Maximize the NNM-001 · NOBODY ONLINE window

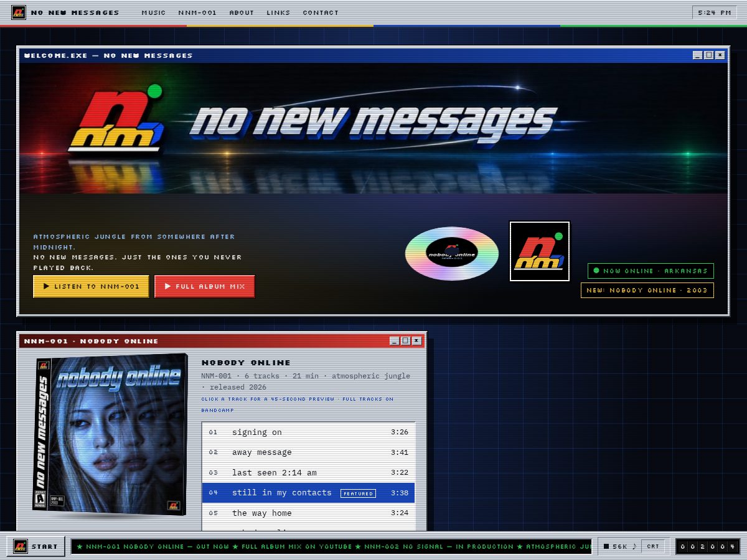(x=406, y=341)
